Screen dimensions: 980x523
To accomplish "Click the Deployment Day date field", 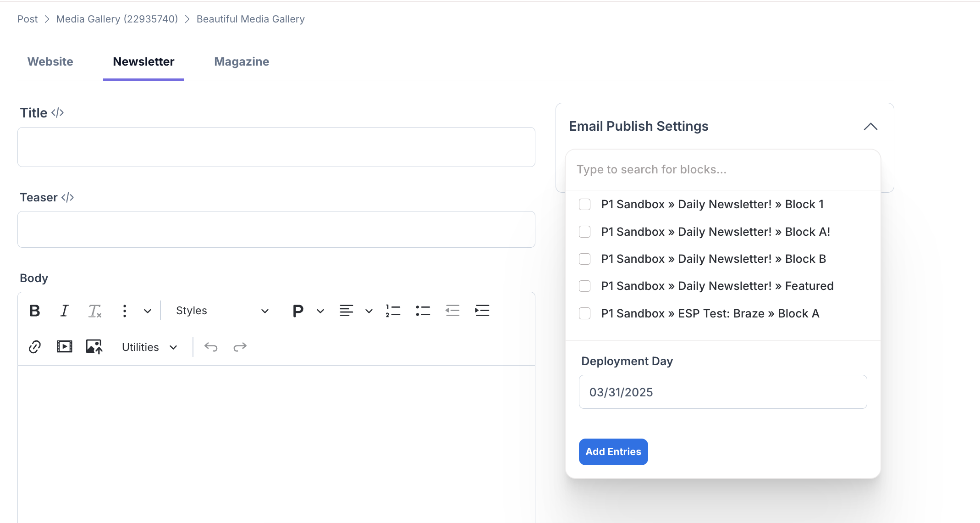I will tap(723, 392).
